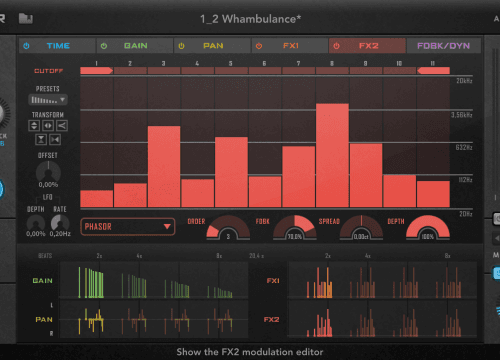Click the right arrow marker on cutoff step 11
Screen dimensions: 500x360
pos(433,71)
